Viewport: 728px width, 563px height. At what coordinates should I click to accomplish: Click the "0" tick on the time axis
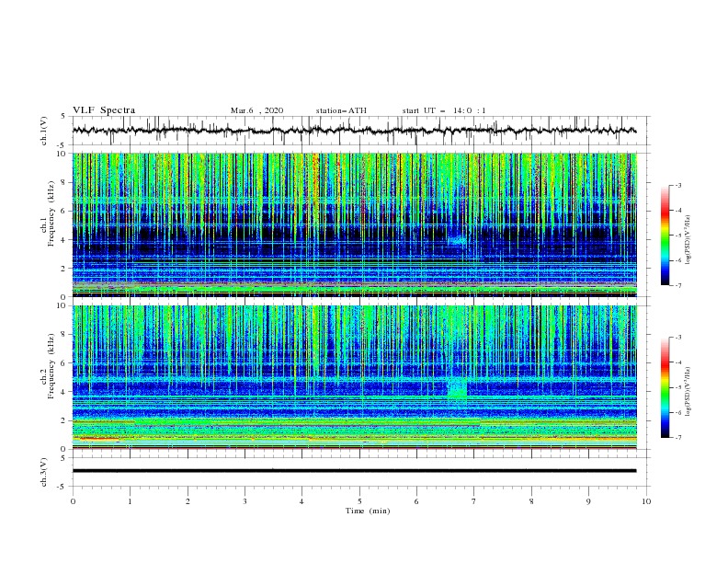[73, 501]
